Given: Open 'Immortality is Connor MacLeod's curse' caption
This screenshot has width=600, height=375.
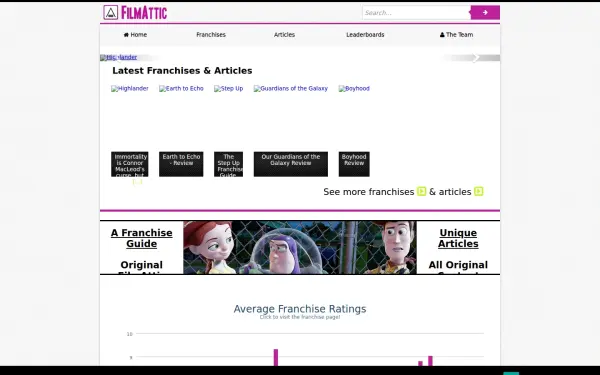Looking at the screenshot, I should [x=130, y=165].
